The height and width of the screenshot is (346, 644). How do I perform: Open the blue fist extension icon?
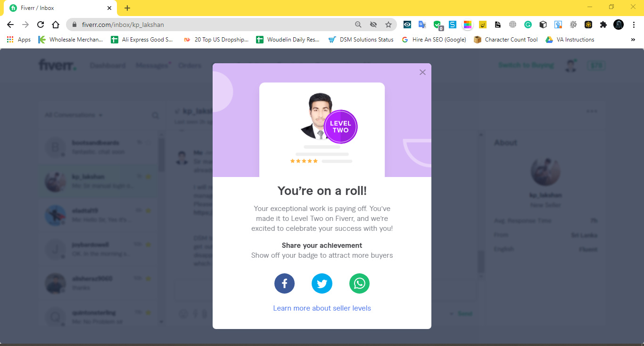(x=558, y=25)
